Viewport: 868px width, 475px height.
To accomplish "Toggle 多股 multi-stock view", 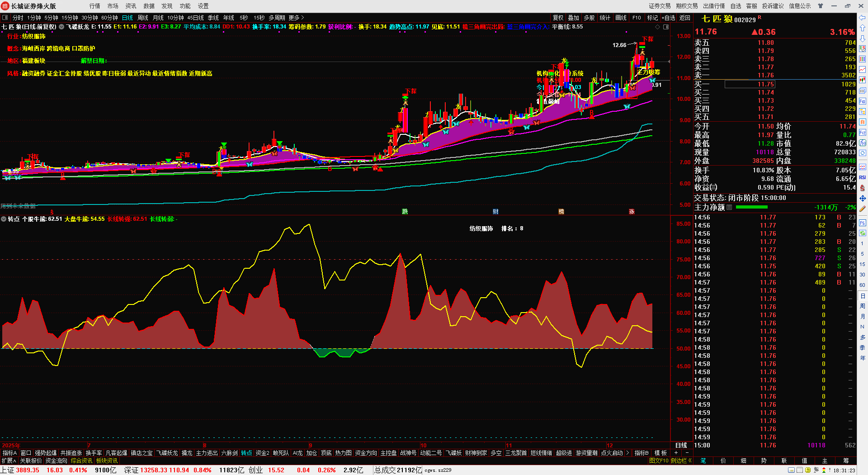I will 589,18.
